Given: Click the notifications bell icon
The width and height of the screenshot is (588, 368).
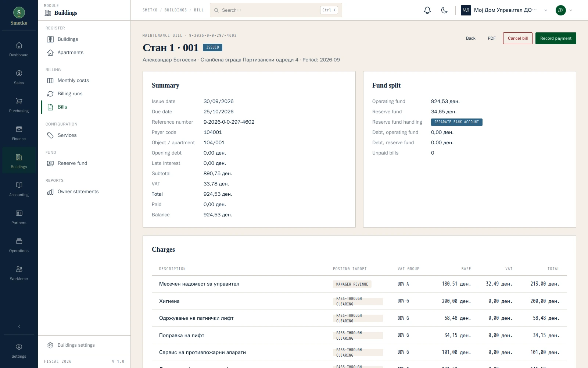Looking at the screenshot, I should pyautogui.click(x=427, y=10).
